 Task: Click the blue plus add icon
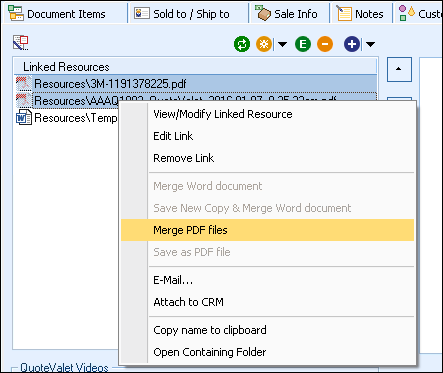pyautogui.click(x=352, y=44)
